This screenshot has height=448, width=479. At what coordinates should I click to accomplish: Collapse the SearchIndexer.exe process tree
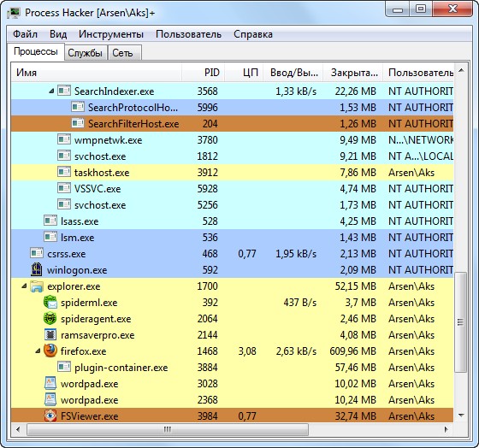pos(51,91)
